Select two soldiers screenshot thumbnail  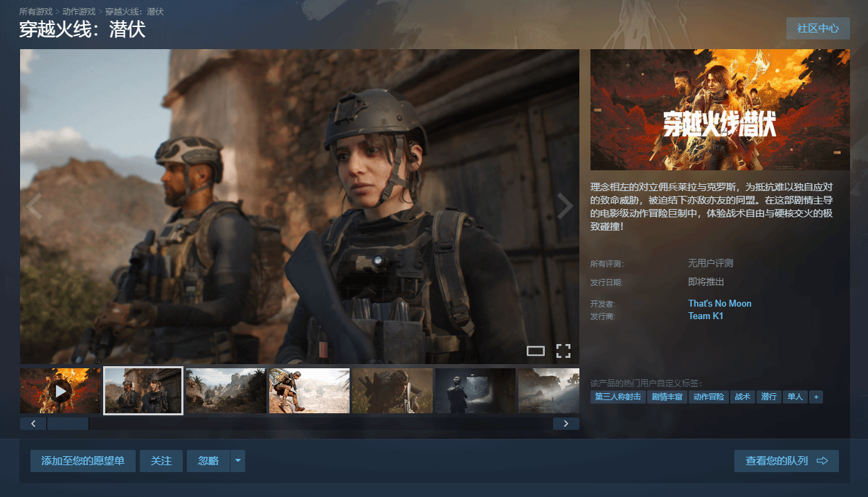pyautogui.click(x=143, y=391)
